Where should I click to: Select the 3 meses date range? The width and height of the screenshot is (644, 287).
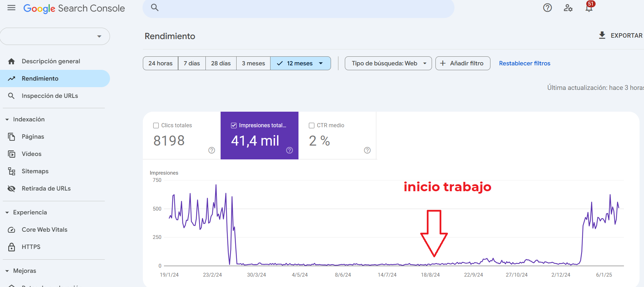[254, 63]
